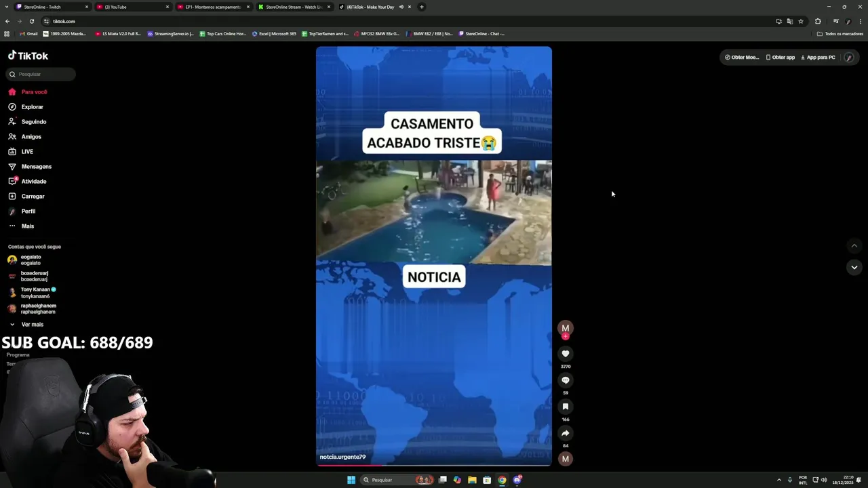Open the Chrome apps grid shortcut

pos(7,33)
